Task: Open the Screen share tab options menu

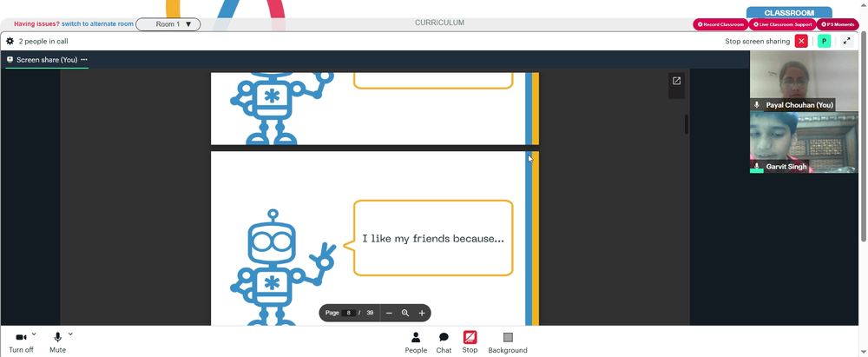Action: [84, 59]
